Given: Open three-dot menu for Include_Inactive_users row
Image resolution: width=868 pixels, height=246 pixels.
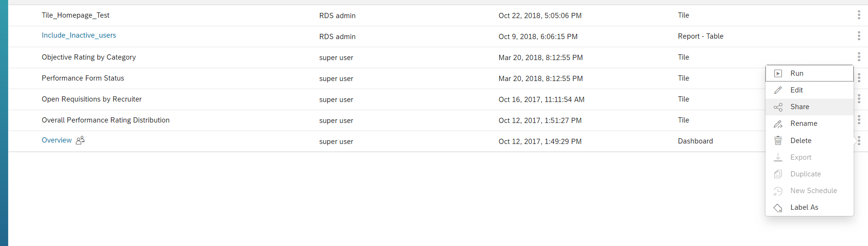Looking at the screenshot, I should coord(859,36).
